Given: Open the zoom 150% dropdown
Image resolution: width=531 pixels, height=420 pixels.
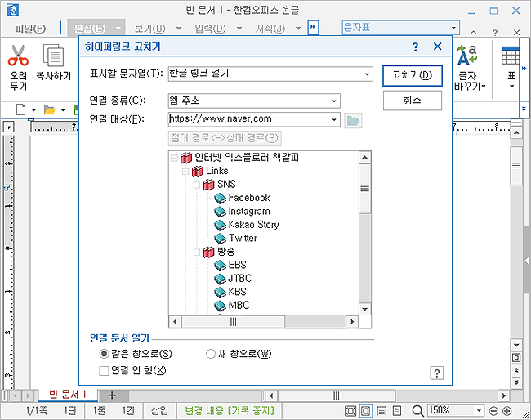Looking at the screenshot, I should [x=479, y=411].
